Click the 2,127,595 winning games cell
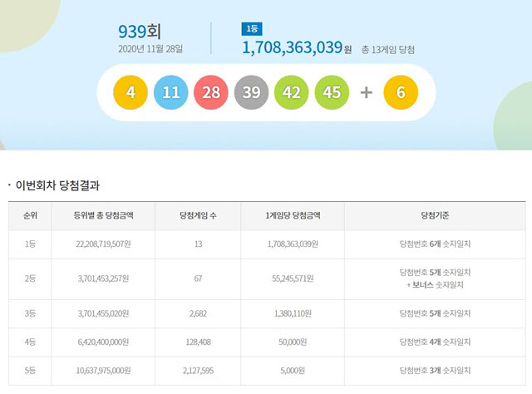Image resolution: width=532 pixels, height=394 pixels. pos(198,371)
